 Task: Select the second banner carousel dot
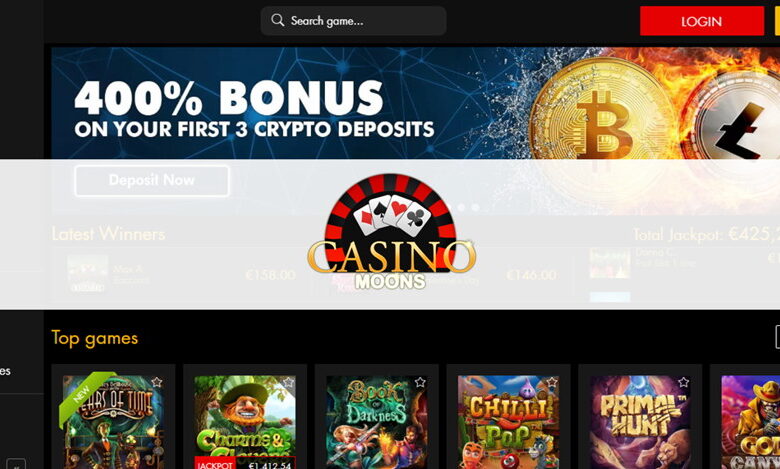coord(462,207)
